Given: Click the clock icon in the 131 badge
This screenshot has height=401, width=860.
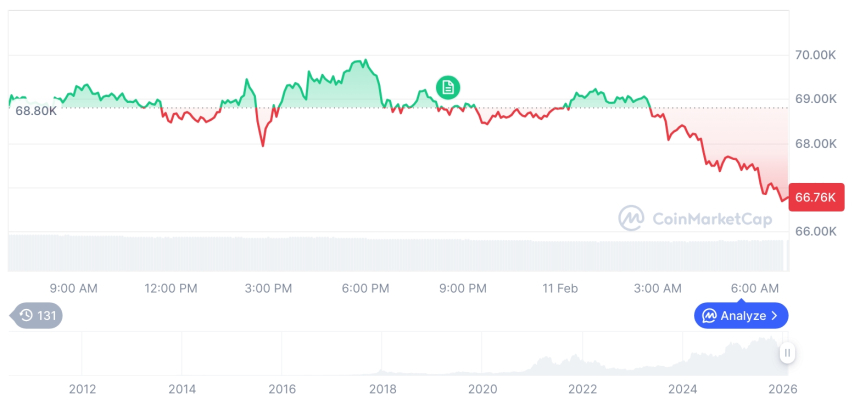Looking at the screenshot, I should [26, 316].
